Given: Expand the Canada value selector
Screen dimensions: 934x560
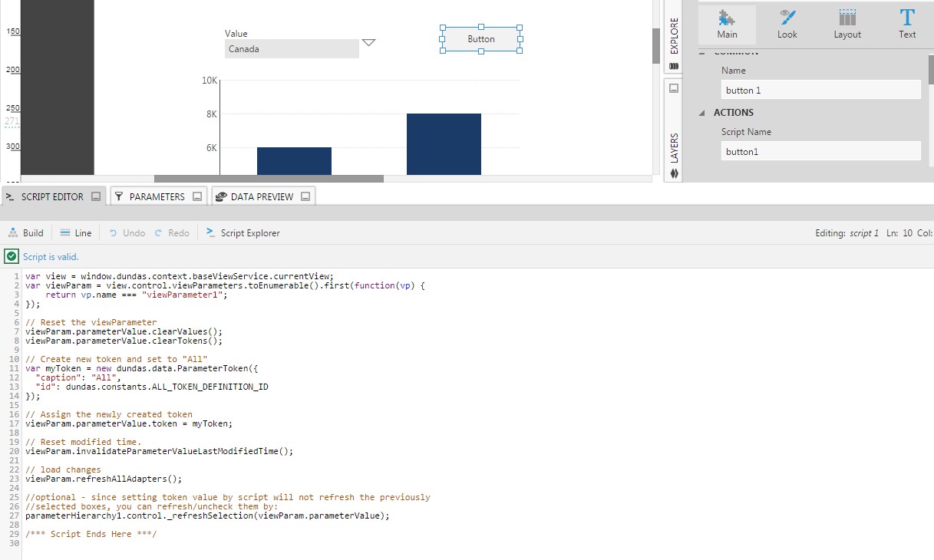Looking at the screenshot, I should click(292, 49).
